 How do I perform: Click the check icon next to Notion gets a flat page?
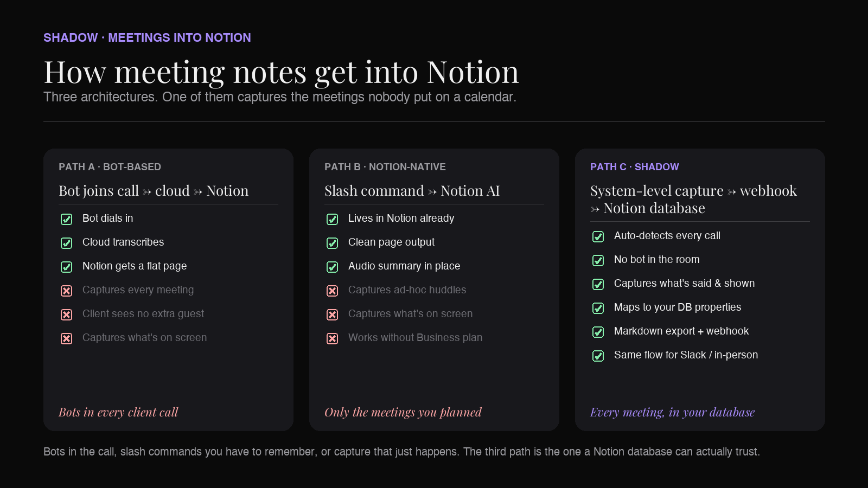(66, 267)
